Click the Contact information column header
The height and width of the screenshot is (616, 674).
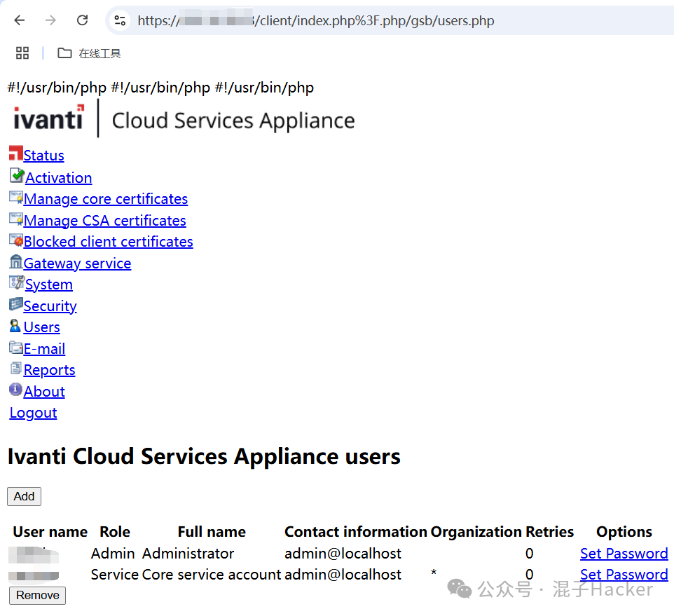coord(355,532)
